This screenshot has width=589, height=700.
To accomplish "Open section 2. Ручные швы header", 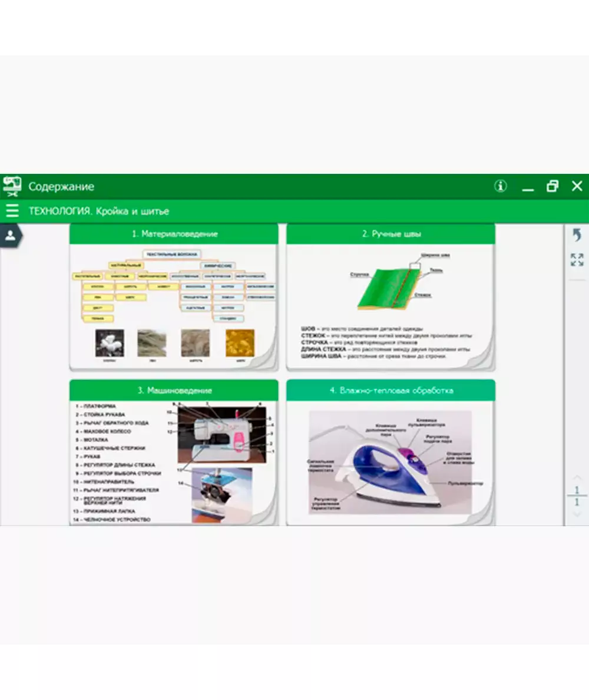I will tap(391, 234).
